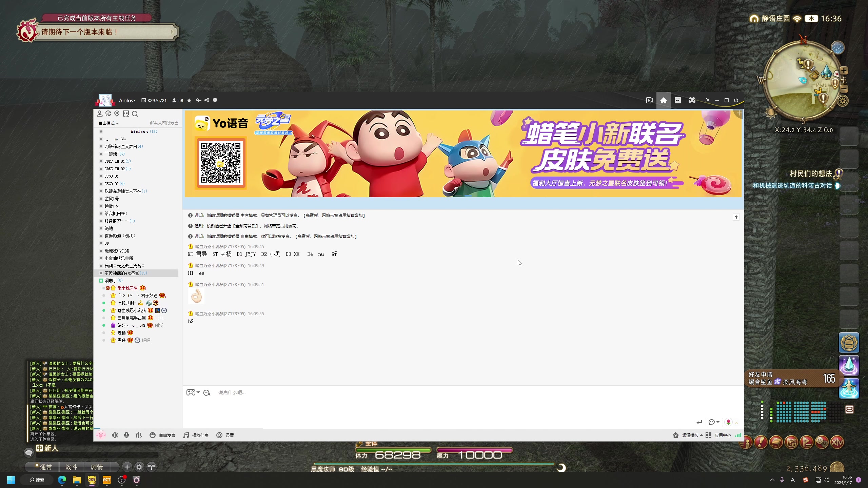Expand the gift chevron beside the rose
Image resolution: width=868 pixels, height=488 pixels.
point(736,422)
